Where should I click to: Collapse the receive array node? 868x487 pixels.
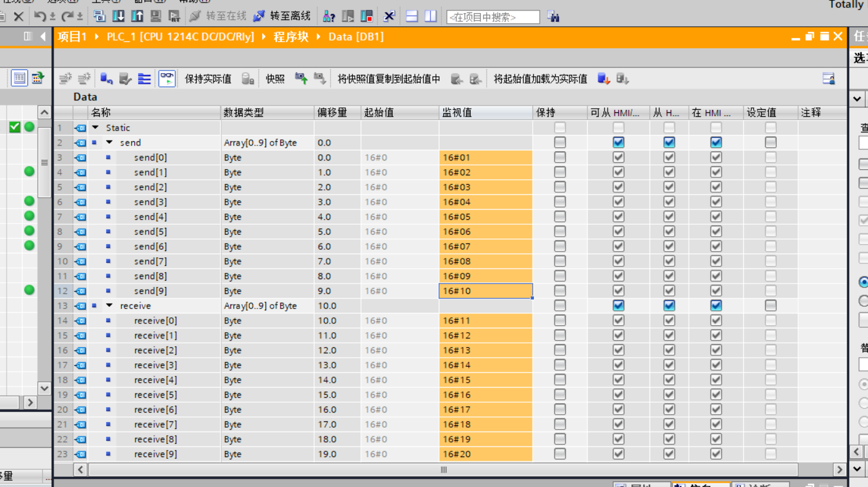point(109,306)
